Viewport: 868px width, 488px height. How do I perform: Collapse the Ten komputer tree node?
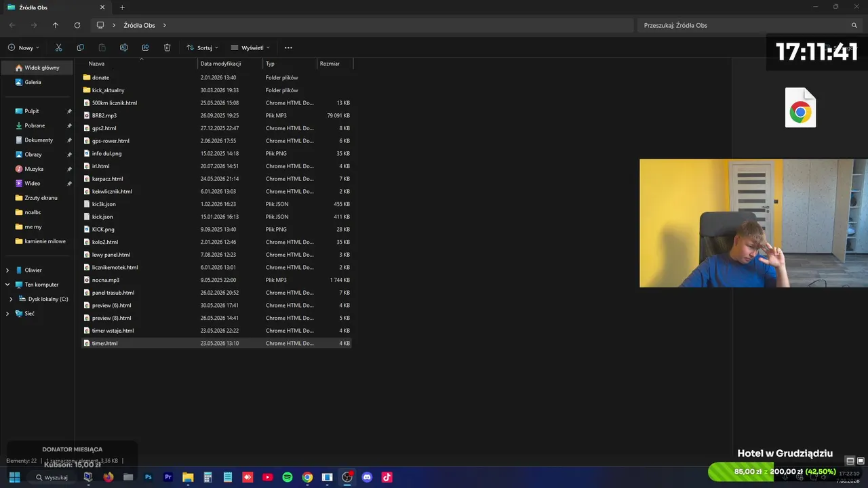tap(7, 285)
